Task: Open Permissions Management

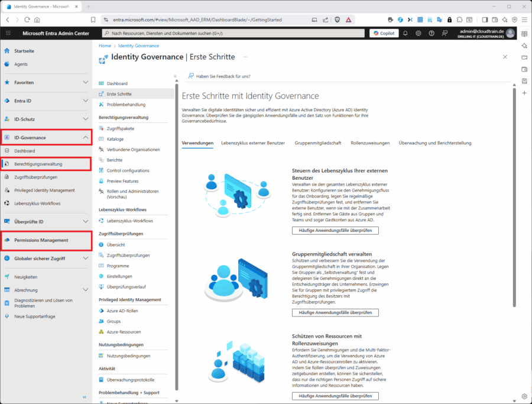Action: click(41, 240)
